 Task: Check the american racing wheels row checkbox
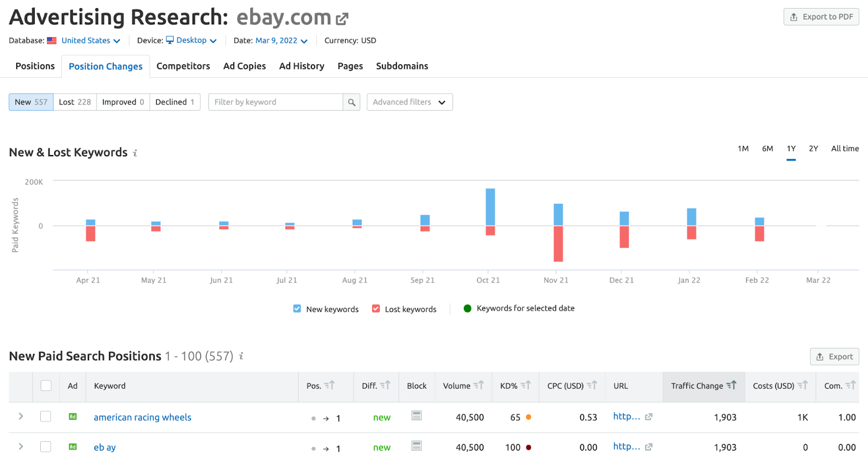coord(46,416)
